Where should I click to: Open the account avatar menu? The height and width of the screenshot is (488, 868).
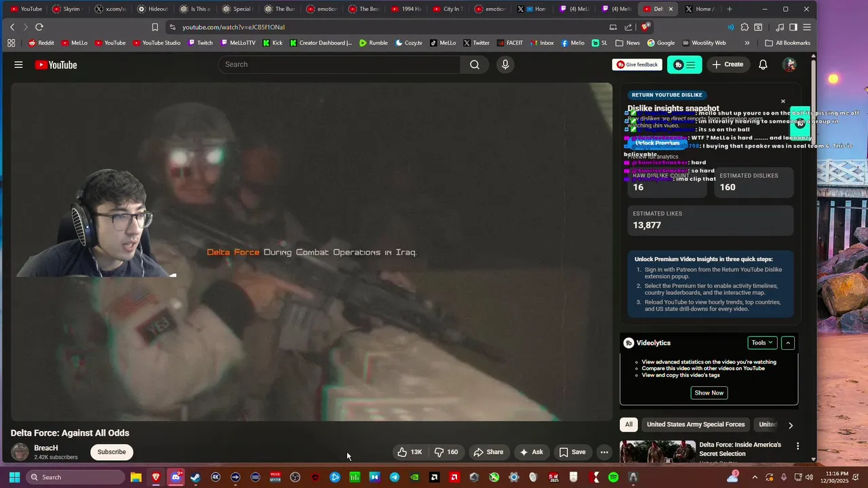pyautogui.click(x=789, y=64)
